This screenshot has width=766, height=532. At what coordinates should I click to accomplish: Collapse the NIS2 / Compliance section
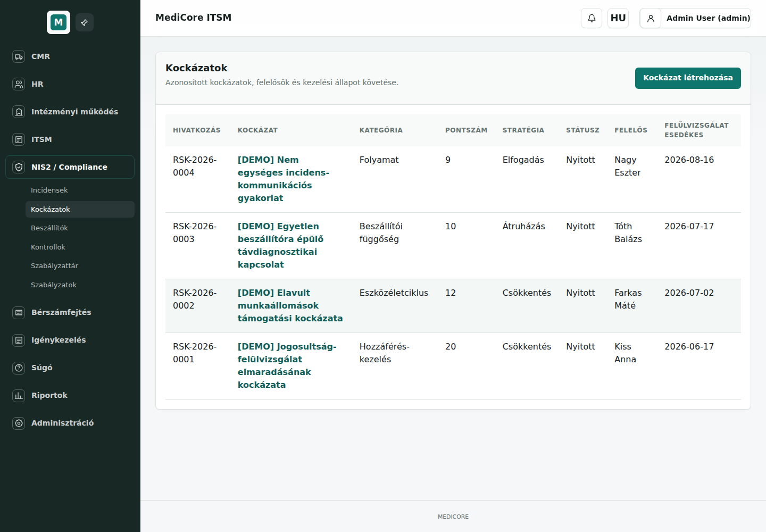(x=70, y=167)
